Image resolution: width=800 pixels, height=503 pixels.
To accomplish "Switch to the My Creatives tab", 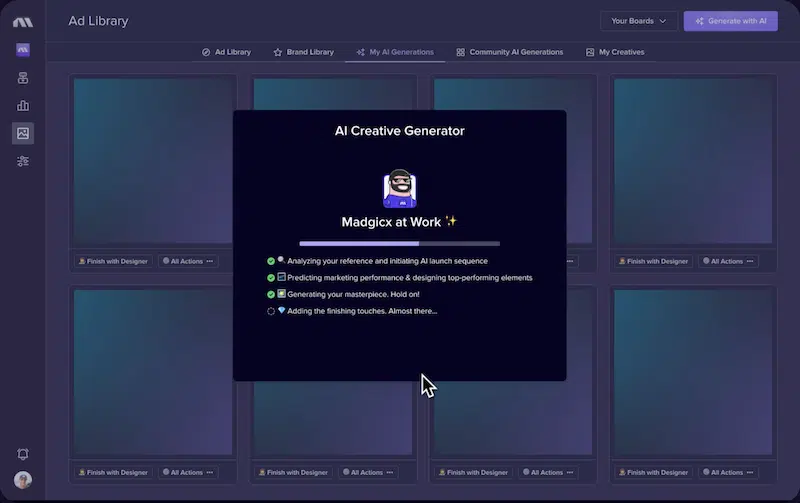I will [615, 52].
